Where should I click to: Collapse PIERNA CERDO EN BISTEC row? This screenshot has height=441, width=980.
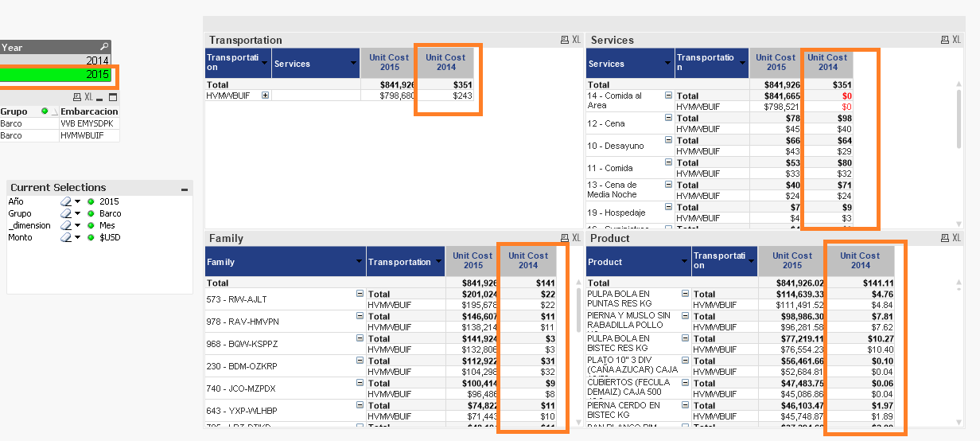point(685,404)
